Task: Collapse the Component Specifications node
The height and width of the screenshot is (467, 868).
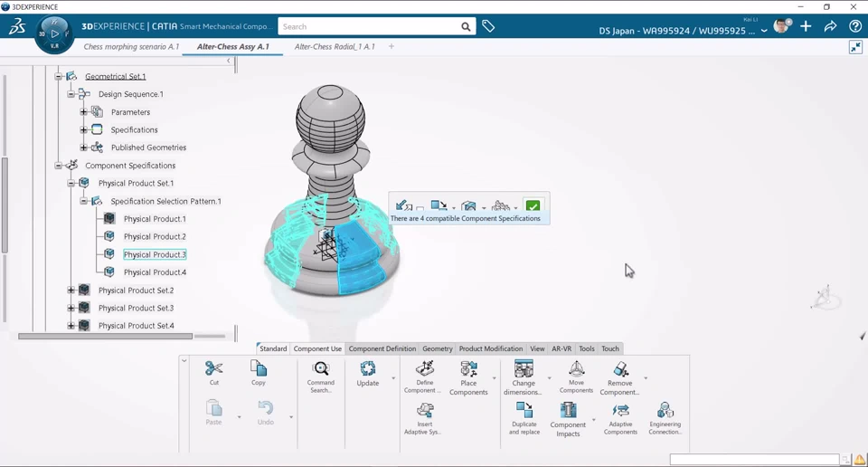Action: (58, 166)
